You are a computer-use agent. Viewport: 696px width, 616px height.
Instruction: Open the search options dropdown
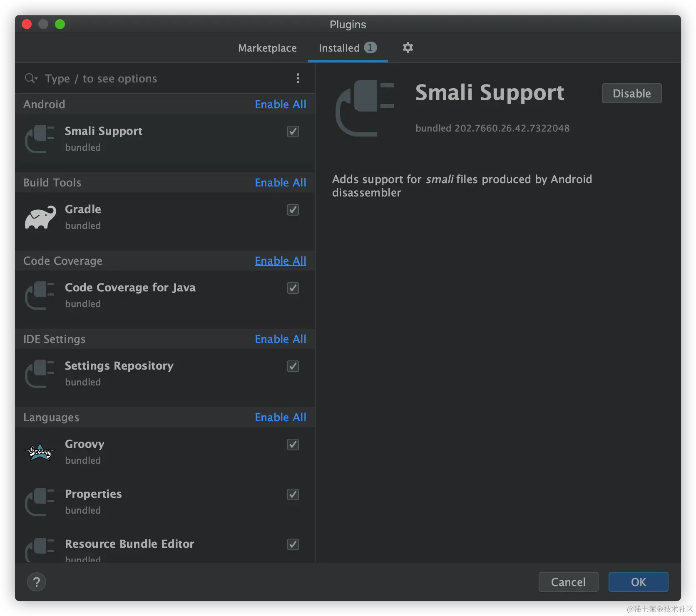click(x=31, y=78)
